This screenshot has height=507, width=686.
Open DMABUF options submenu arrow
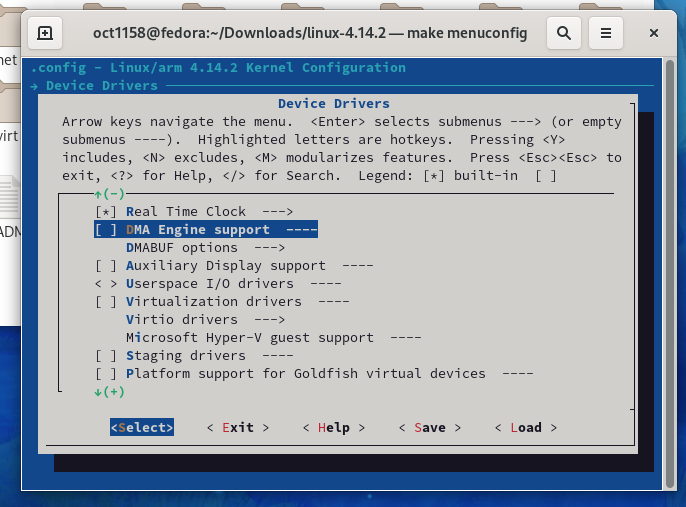(270, 248)
